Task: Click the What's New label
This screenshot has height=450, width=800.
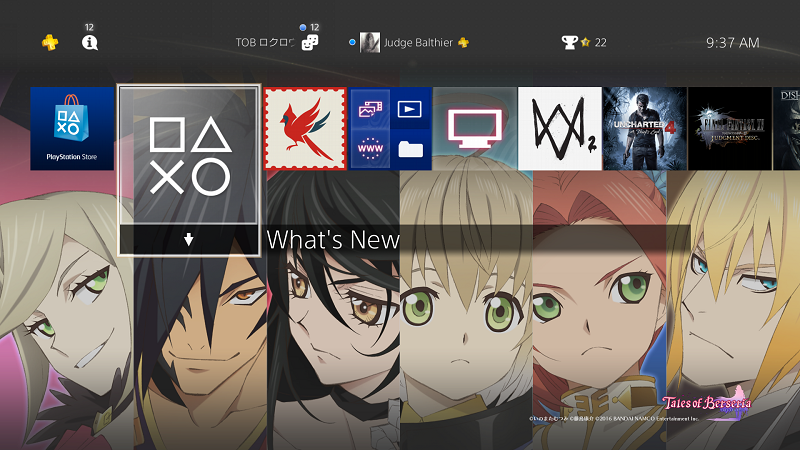Action: pyautogui.click(x=333, y=239)
